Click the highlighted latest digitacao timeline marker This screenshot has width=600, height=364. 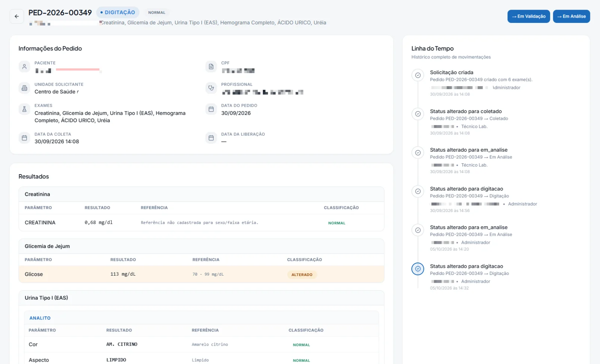pyautogui.click(x=418, y=269)
